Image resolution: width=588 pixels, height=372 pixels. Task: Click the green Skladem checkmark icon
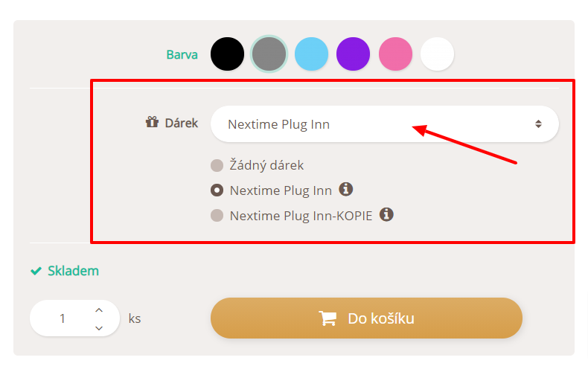36,271
